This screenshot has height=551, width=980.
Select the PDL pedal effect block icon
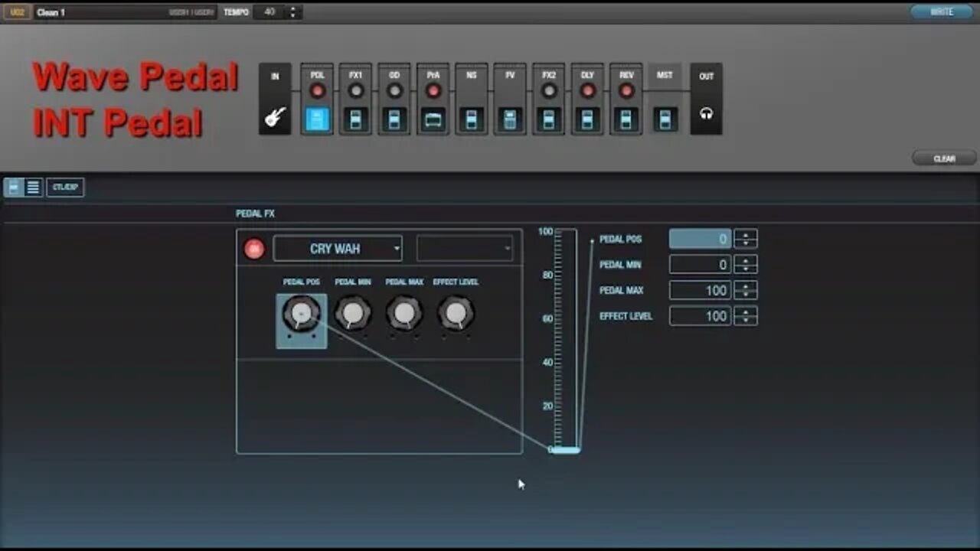317,119
